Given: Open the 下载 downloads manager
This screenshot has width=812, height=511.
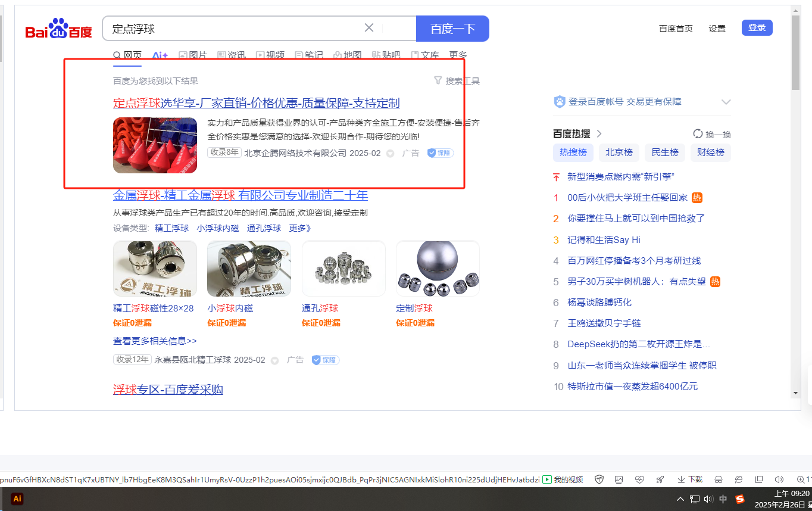Looking at the screenshot, I should (689, 479).
